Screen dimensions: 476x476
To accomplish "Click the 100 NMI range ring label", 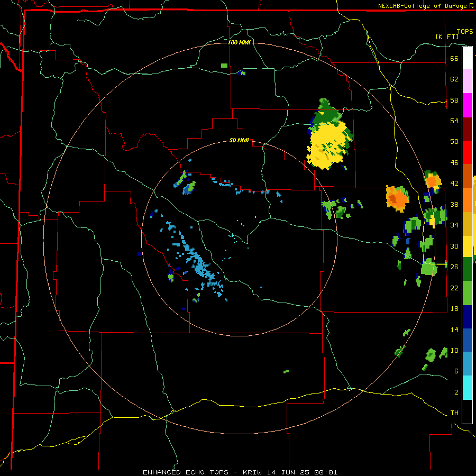I will click(239, 42).
